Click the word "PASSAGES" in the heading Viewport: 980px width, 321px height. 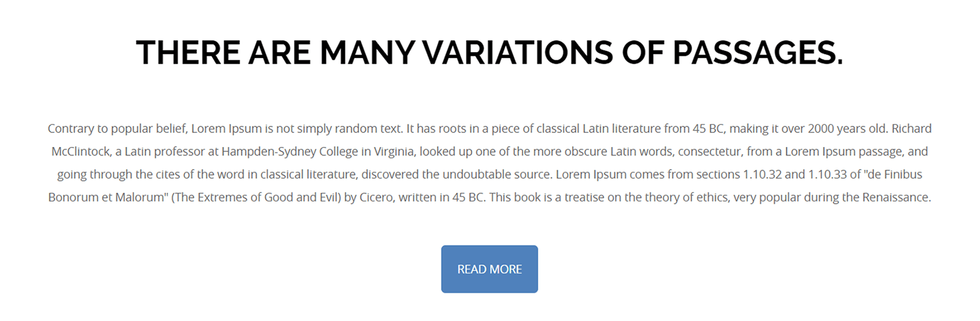(757, 53)
